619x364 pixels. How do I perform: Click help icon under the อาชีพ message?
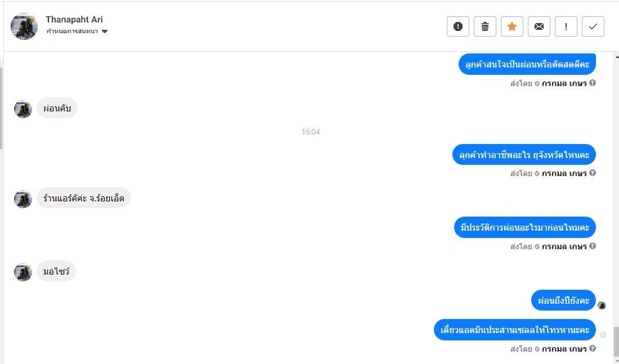tap(593, 173)
